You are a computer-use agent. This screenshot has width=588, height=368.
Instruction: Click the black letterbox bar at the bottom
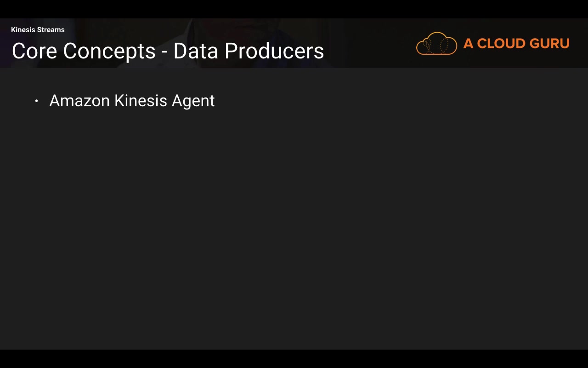[x=294, y=359]
